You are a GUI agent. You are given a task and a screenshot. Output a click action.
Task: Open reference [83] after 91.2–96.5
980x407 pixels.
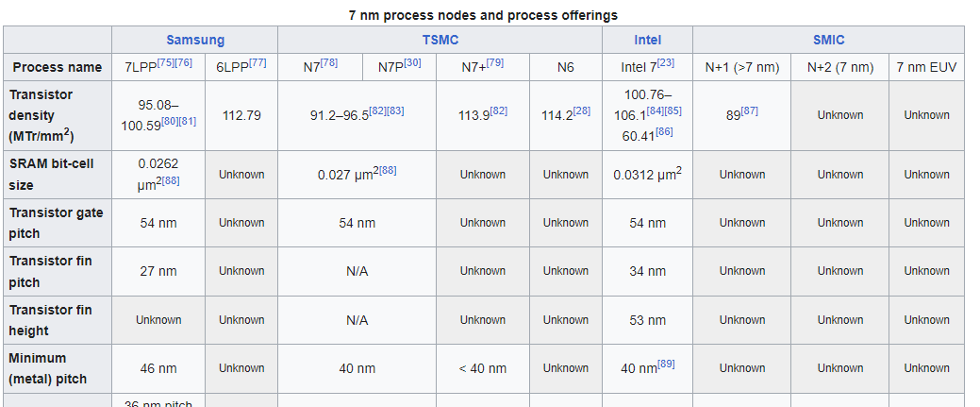pyautogui.click(x=395, y=110)
